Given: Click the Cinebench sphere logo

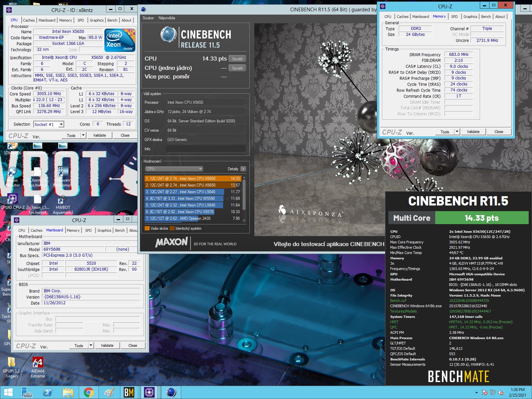Looking at the screenshot, I should [169, 35].
